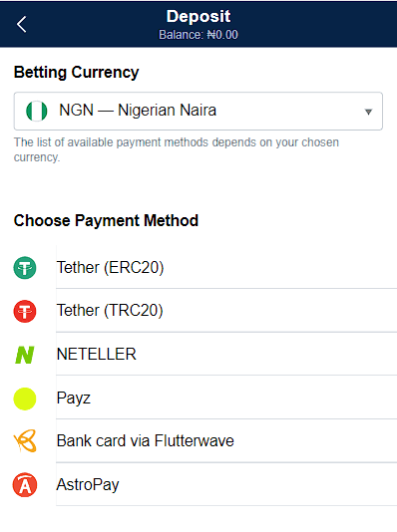Click the Betting Currency heading
This screenshot has width=397, height=532.
click(x=77, y=73)
